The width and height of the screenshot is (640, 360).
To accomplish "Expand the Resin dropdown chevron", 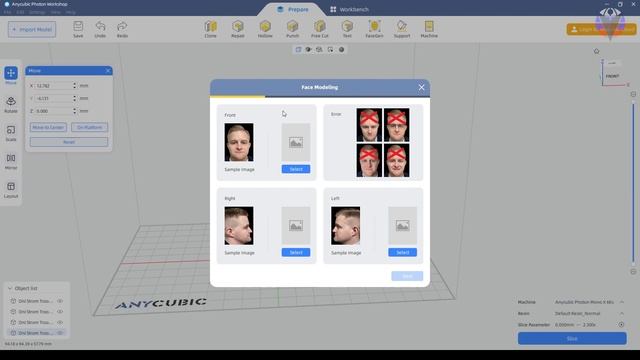I will click(x=622, y=313).
